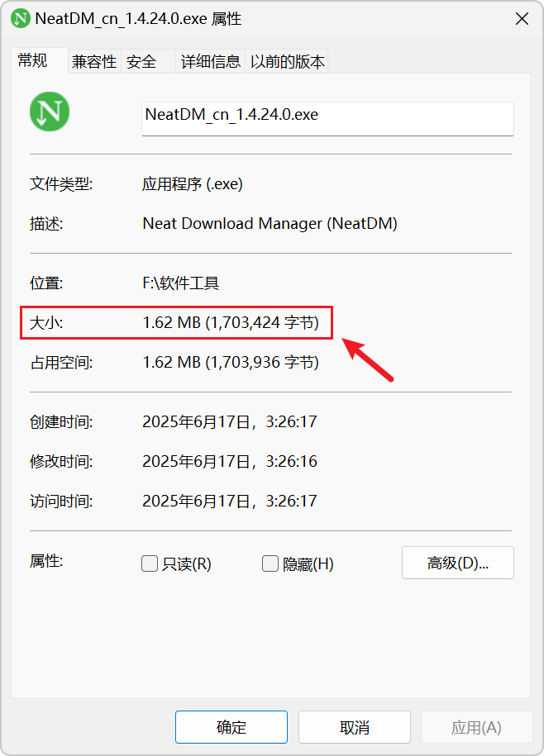This screenshot has width=544, height=756.
Task: Click the 大小 label
Action: click(46, 322)
